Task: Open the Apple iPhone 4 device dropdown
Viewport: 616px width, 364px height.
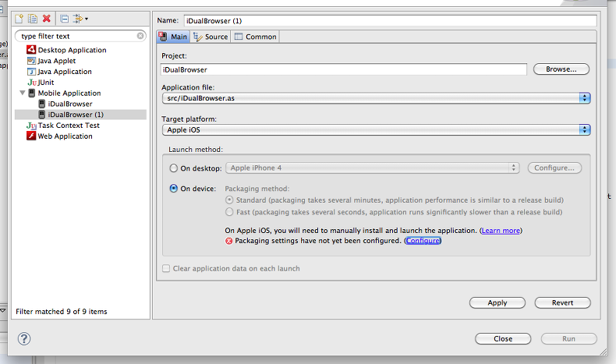Action: point(373,168)
